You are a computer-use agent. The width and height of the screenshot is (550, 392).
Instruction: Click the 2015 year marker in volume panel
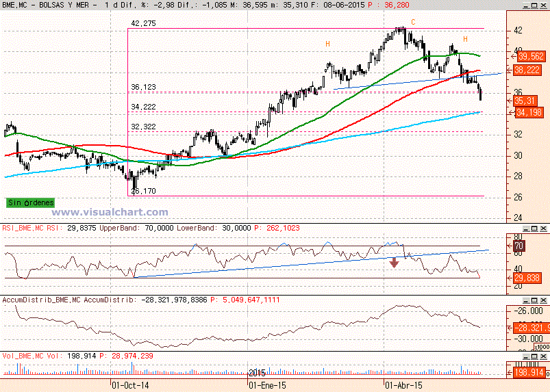point(257,372)
